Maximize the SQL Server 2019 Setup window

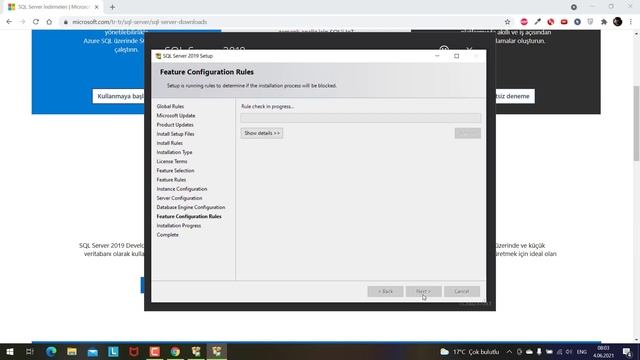click(x=456, y=56)
